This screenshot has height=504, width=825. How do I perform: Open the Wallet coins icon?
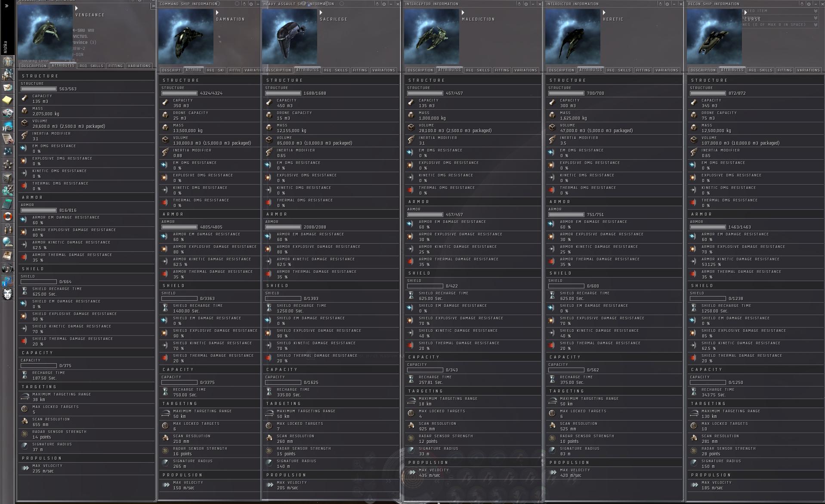click(x=7, y=190)
